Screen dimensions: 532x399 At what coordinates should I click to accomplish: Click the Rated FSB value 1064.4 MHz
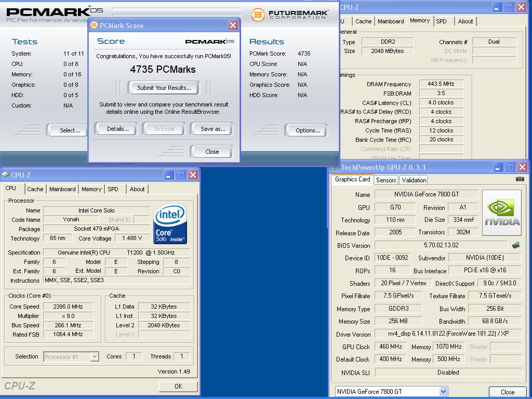pyautogui.click(x=68, y=334)
